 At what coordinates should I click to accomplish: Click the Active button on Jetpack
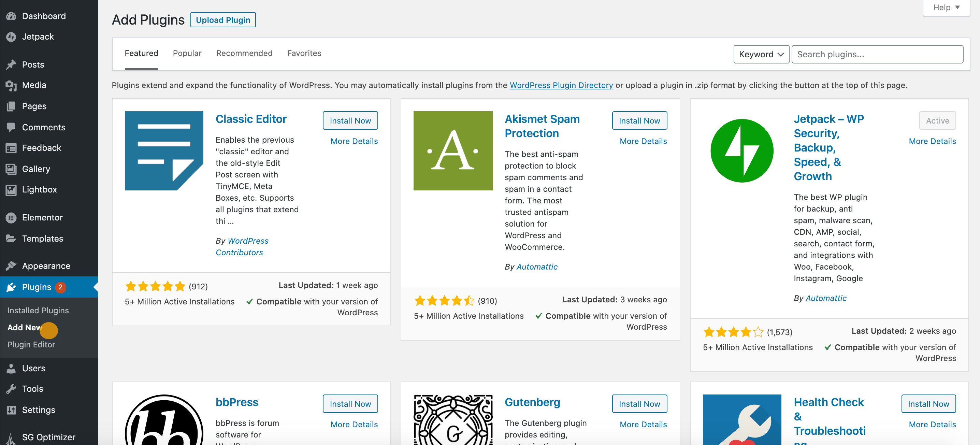click(937, 120)
